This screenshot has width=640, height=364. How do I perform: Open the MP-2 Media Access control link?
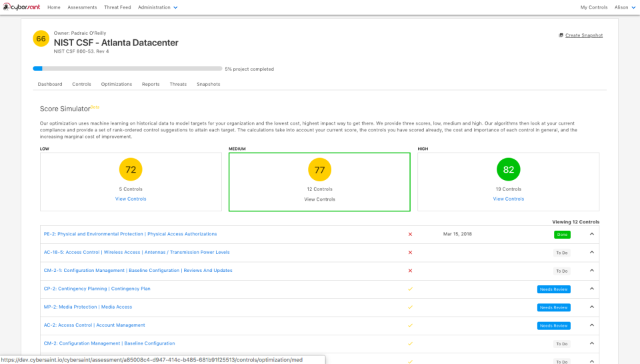(x=88, y=307)
